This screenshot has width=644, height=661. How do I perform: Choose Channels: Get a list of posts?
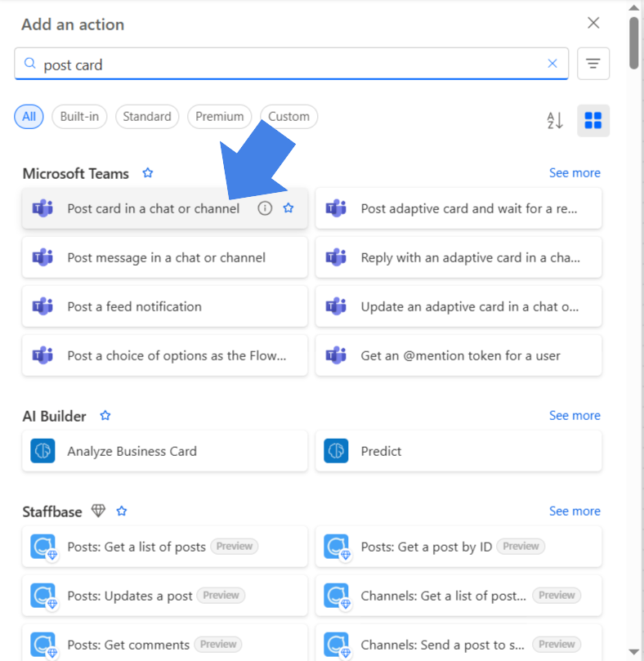click(458, 596)
